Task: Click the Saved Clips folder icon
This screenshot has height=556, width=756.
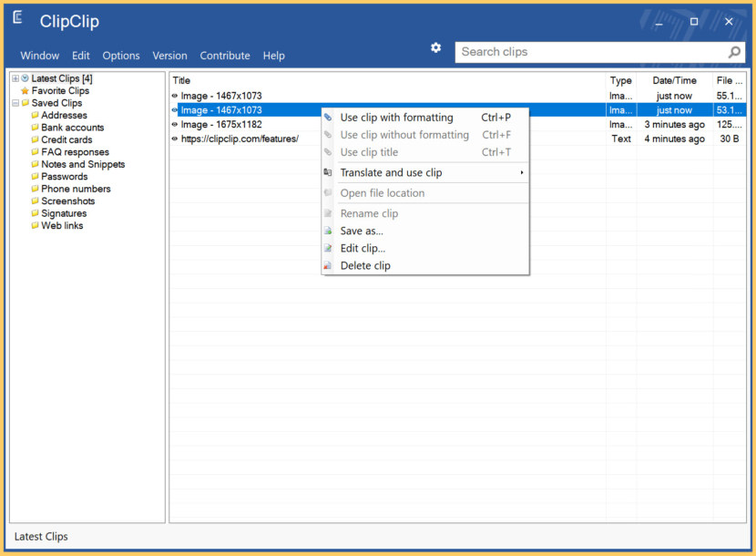Action: pos(26,103)
